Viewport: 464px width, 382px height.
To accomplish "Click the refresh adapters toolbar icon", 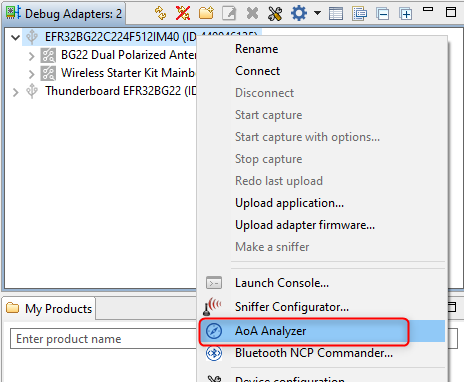I will pos(161,13).
